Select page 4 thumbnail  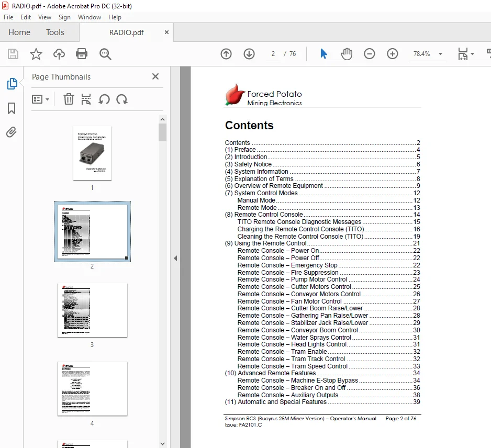click(92, 389)
